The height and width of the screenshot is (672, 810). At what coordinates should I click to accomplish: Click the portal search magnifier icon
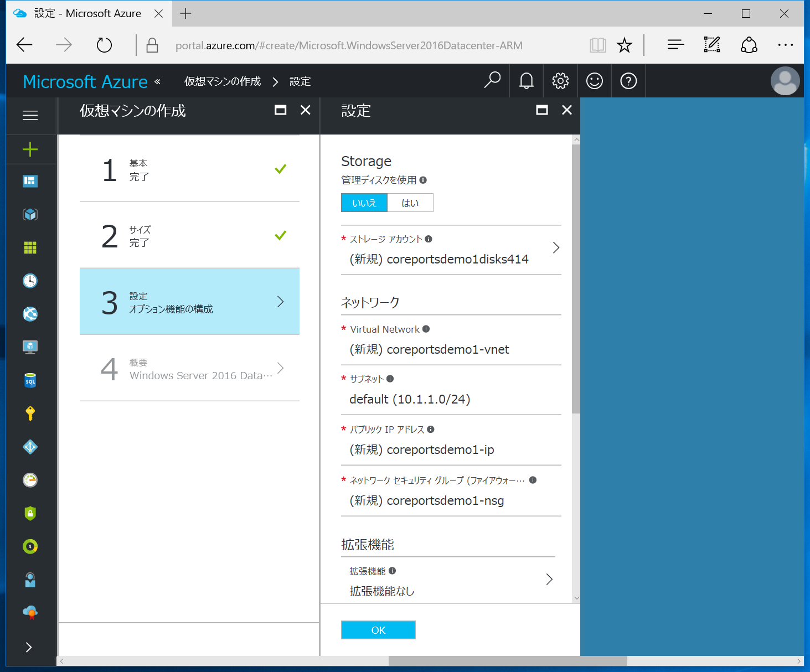pyautogui.click(x=492, y=81)
